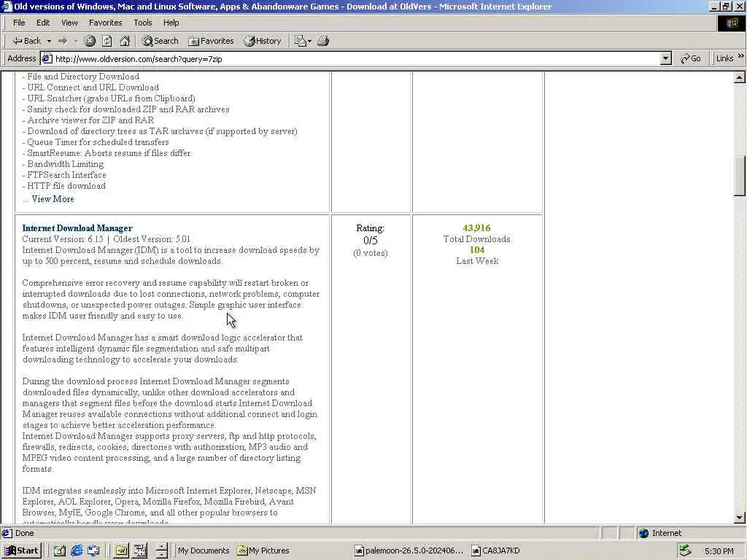Click the scrollbar down arrow

click(x=740, y=518)
